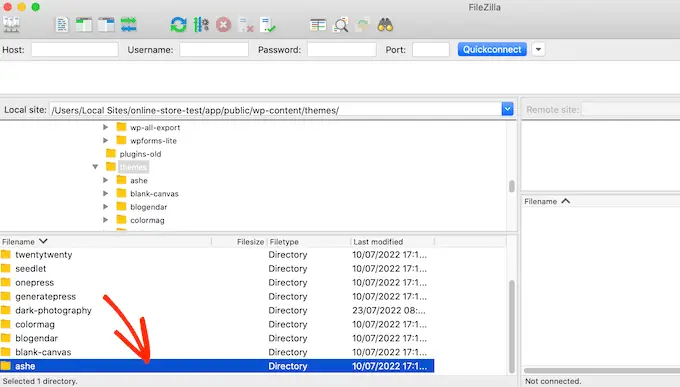680x387 pixels.
Task: Select the onepress directory row
Action: 217,282
